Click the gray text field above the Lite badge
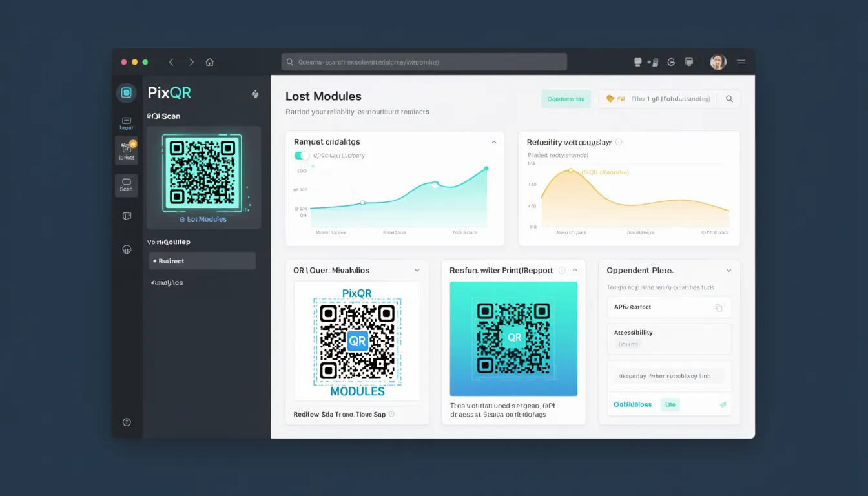The image size is (868, 496). pyautogui.click(x=669, y=376)
